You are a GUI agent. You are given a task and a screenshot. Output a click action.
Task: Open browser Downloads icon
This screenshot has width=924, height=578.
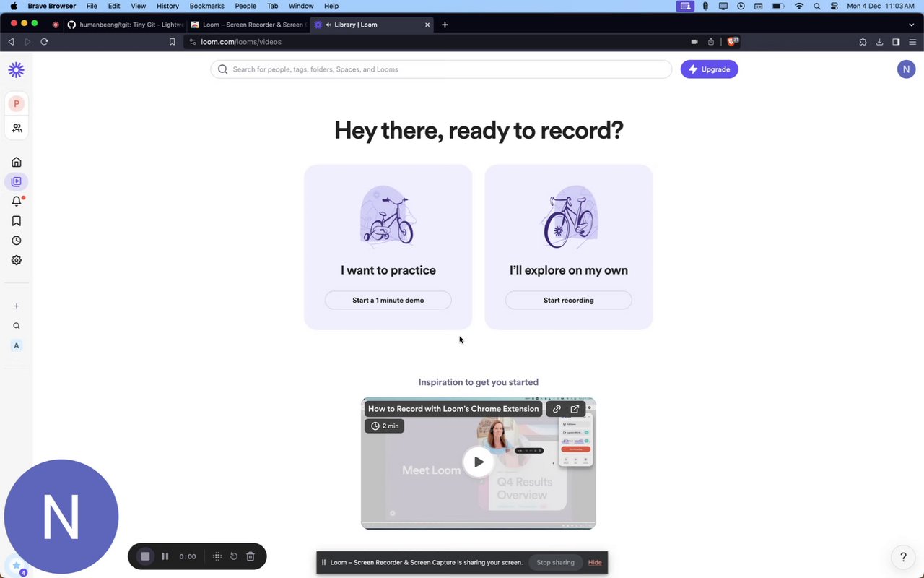tap(879, 42)
